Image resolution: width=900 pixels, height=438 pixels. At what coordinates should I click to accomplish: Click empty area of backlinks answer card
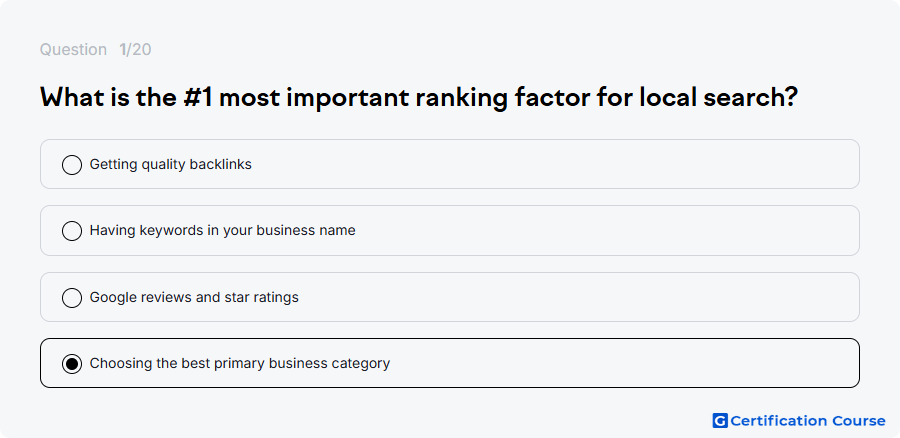tap(551, 164)
